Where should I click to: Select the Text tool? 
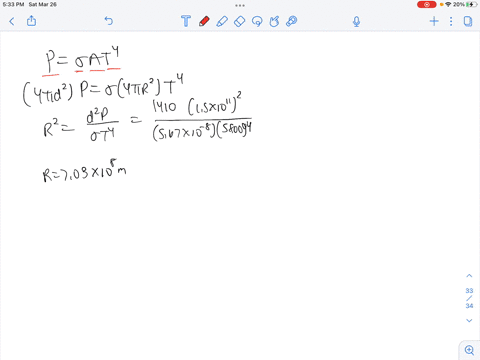tap(186, 21)
